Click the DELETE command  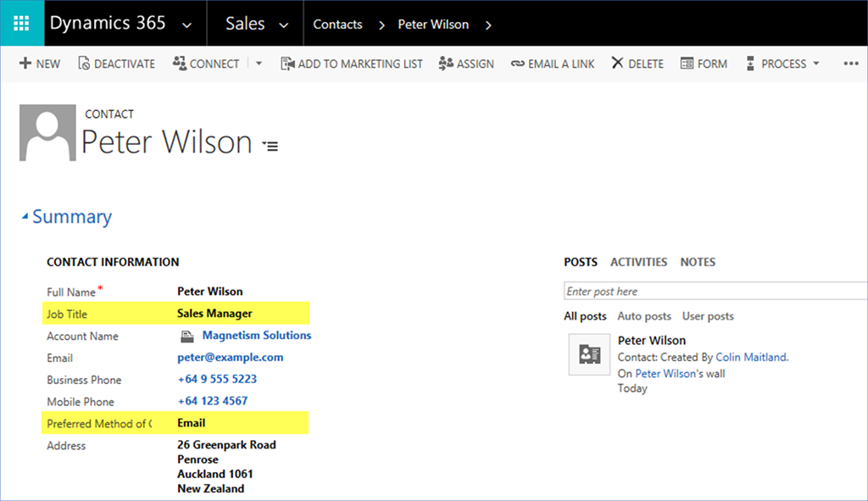(x=637, y=64)
